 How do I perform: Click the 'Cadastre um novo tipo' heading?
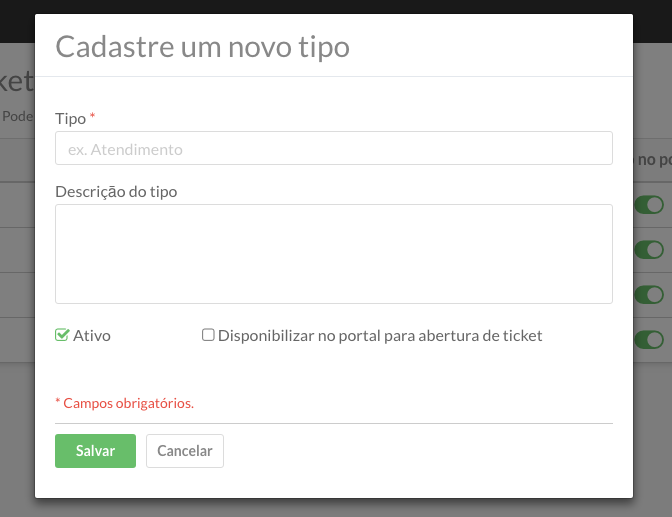pyautogui.click(x=202, y=47)
